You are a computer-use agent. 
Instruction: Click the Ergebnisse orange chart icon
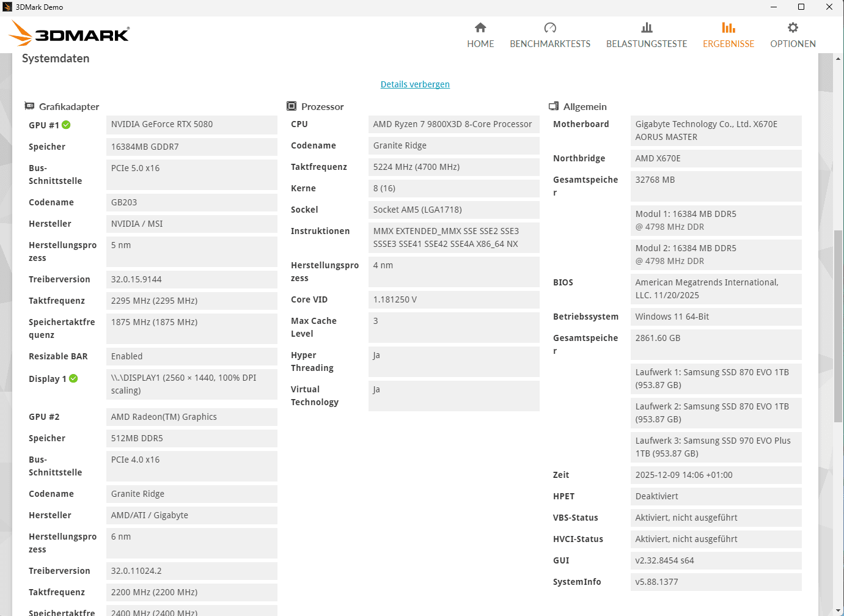coord(728,28)
